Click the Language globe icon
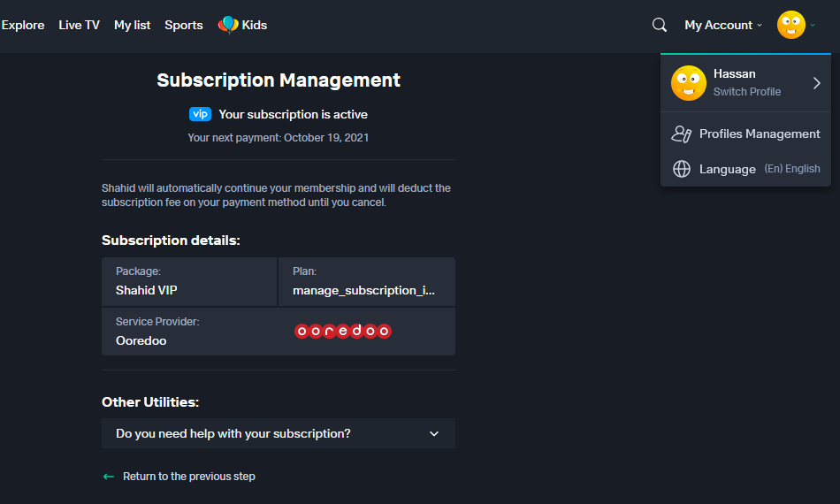 click(x=682, y=169)
